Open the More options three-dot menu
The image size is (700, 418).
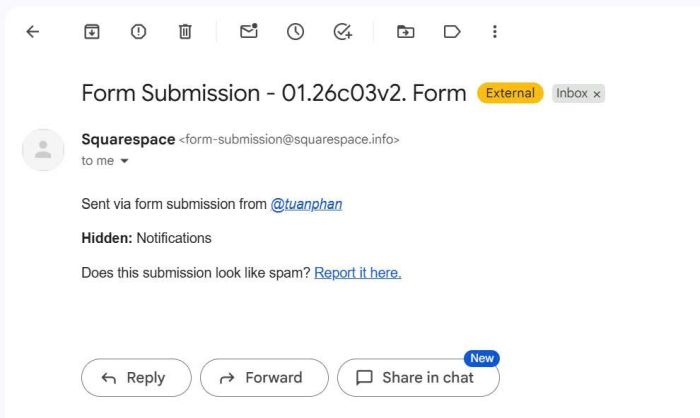click(x=494, y=32)
